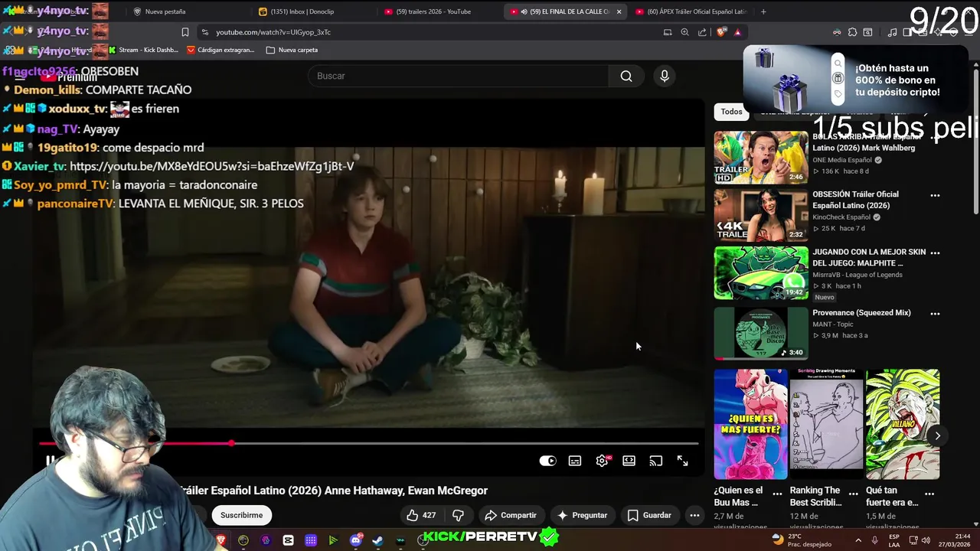Click Brave Rewards triangle icon
The height and width of the screenshot is (551, 980).
tap(737, 32)
